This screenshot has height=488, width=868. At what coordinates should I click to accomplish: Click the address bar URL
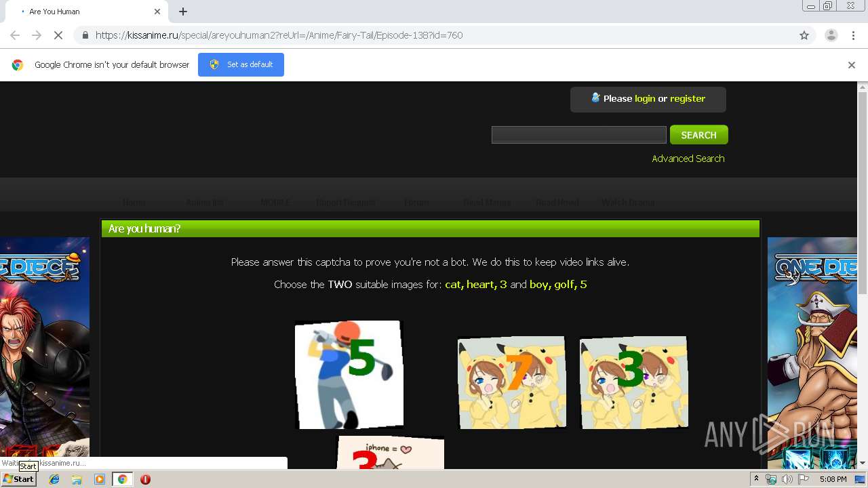coord(279,35)
